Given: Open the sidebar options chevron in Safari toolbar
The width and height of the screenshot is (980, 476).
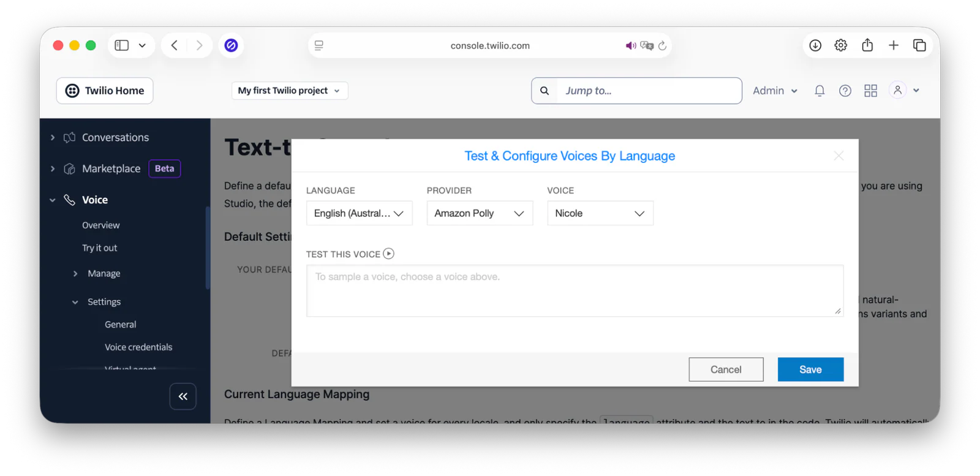Looking at the screenshot, I should tap(142, 45).
